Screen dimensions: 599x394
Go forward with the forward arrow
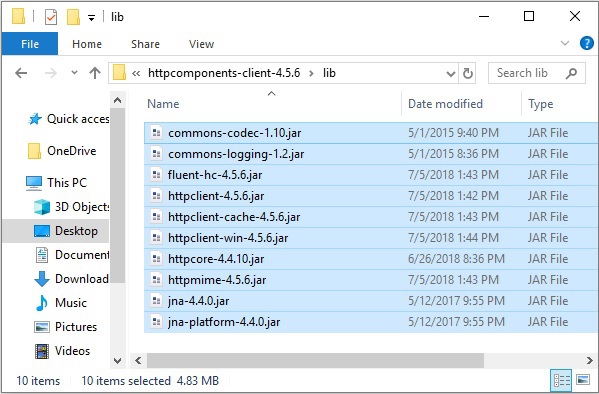50,73
